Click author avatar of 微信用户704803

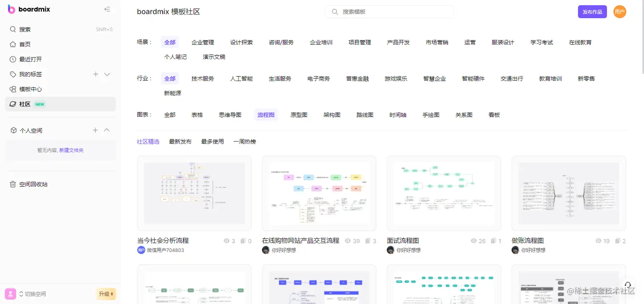coord(141,250)
